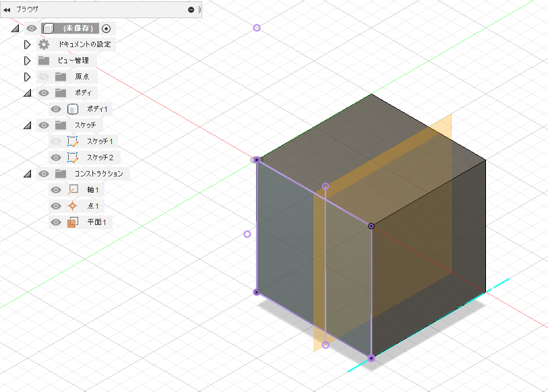Click the 軸1 axis icon
This screenshot has height=392, width=548.
click(73, 190)
